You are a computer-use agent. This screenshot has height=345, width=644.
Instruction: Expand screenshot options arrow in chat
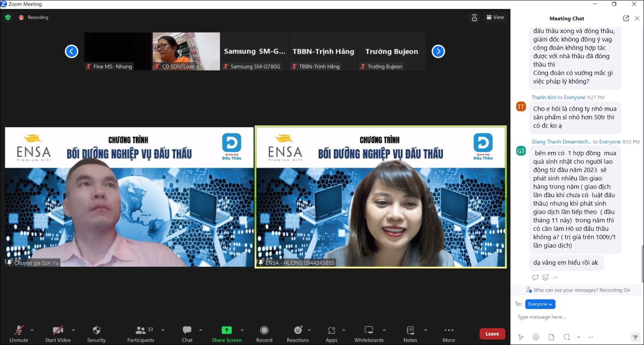578,337
